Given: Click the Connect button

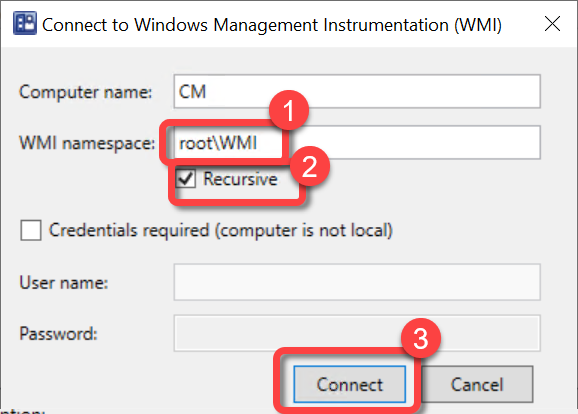Looking at the screenshot, I should (x=349, y=384).
